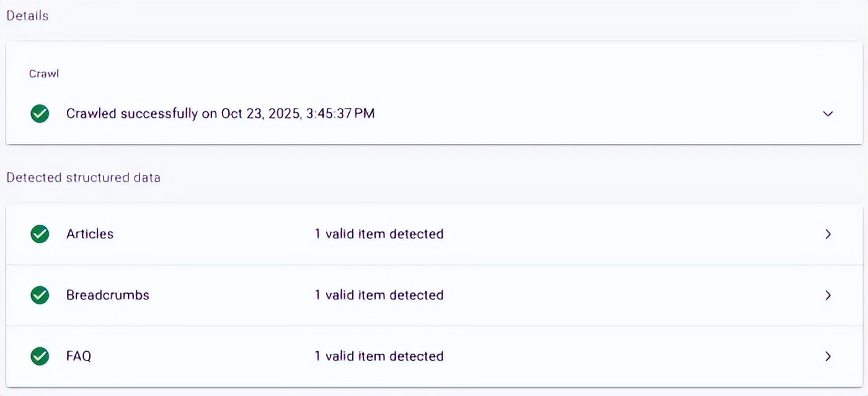Screen dimensions: 868x396
Task: Click the green checkmark icon next to FAQ
Action: click(x=40, y=356)
